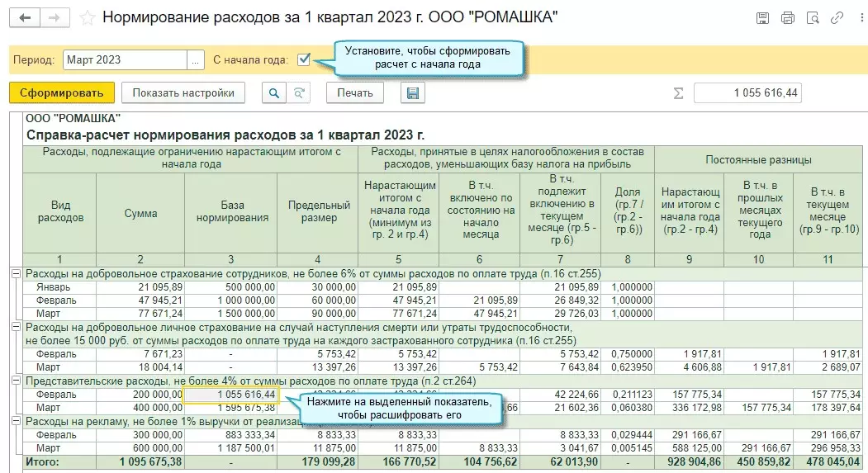The height and width of the screenshot is (473, 868).
Task: Select cell 21 095,89 in the Сумма column
Action: [140, 287]
